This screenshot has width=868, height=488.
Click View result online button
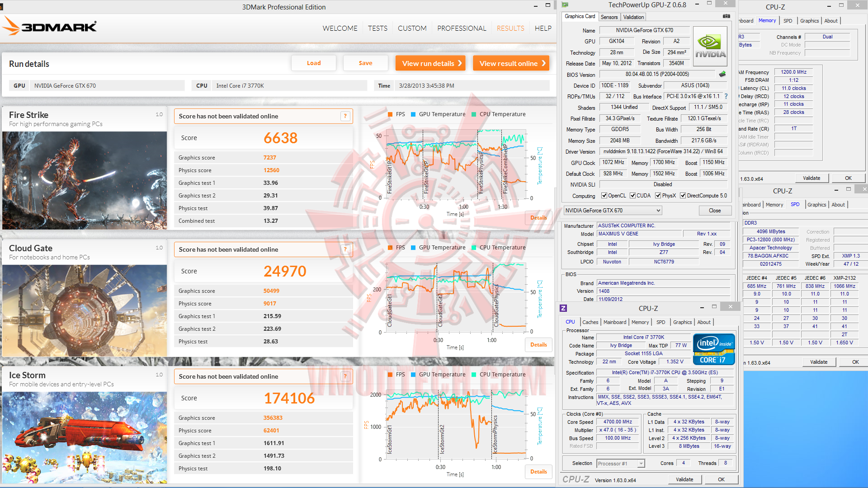[511, 63]
